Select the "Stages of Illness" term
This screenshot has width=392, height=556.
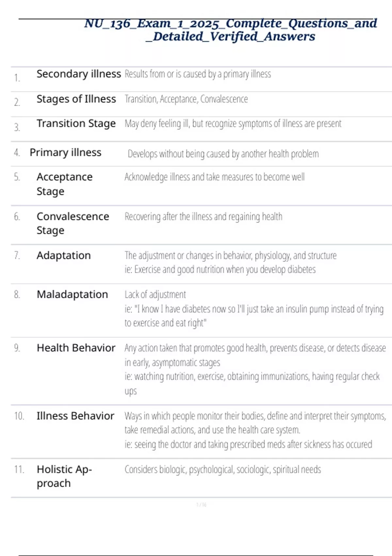[x=76, y=99]
